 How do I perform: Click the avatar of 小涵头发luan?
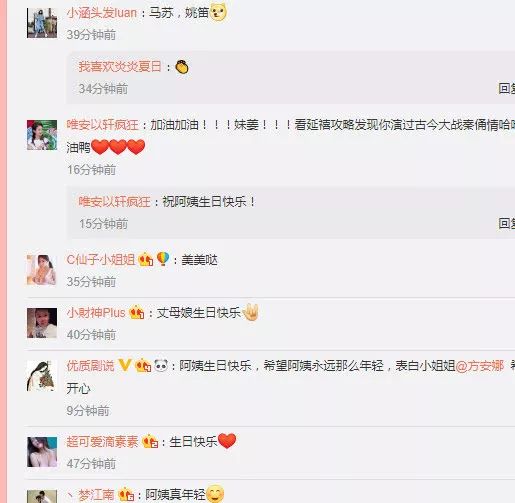point(42,23)
